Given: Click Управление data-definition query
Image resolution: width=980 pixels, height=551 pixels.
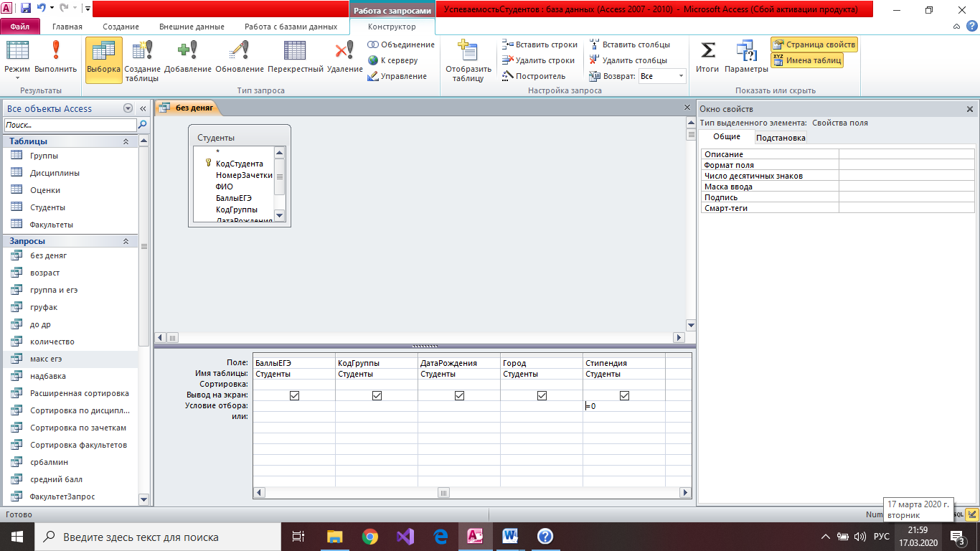Looking at the screenshot, I should click(x=397, y=76).
